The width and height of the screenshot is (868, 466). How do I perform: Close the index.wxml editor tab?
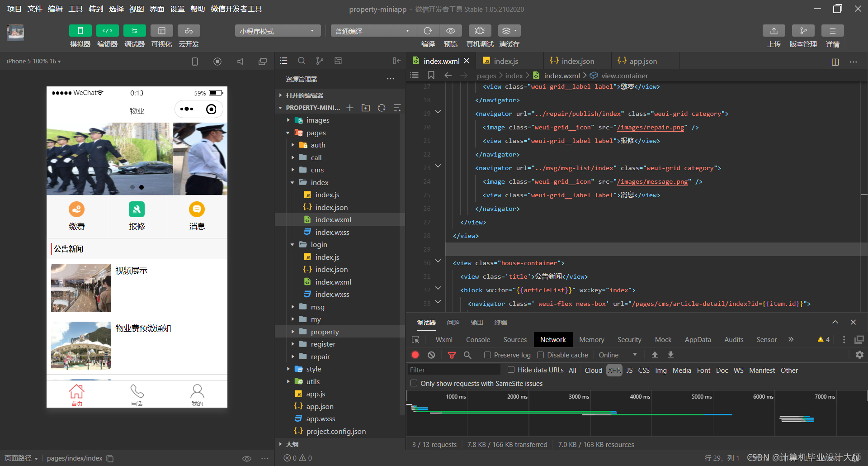467,61
